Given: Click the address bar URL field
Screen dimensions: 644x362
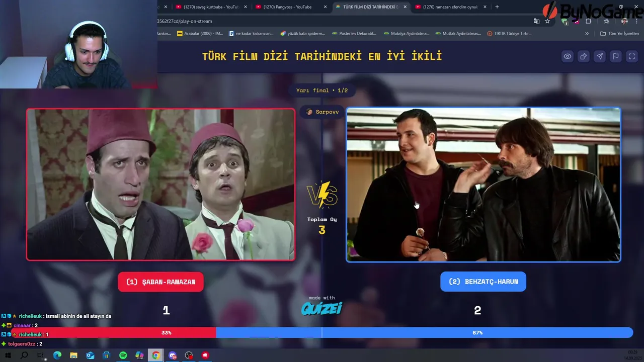Looking at the screenshot, I should point(342,21).
